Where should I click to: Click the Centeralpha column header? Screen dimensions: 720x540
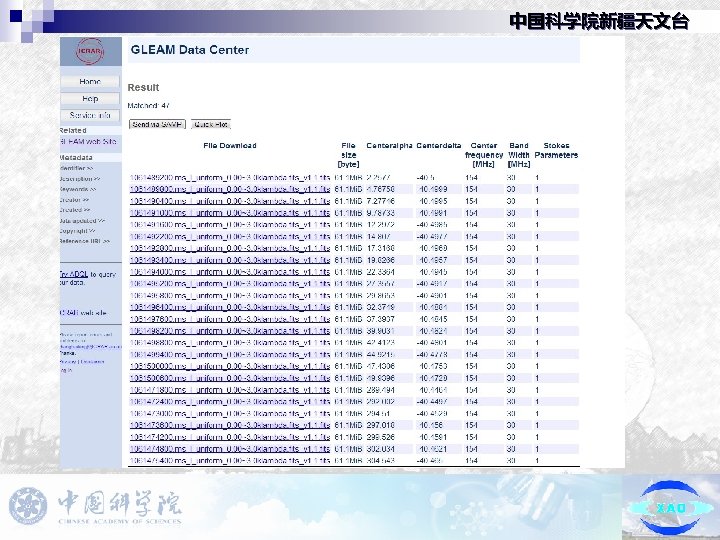click(x=389, y=146)
